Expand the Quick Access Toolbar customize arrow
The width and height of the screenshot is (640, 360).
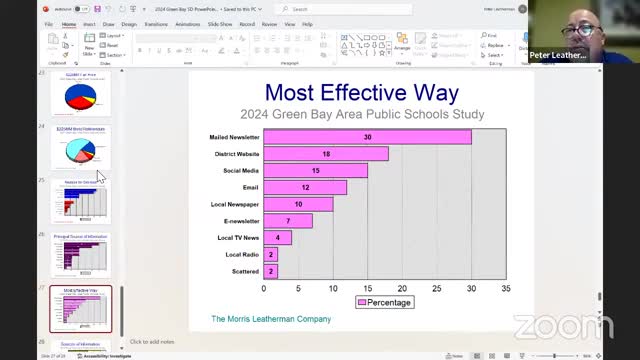pos(144,9)
